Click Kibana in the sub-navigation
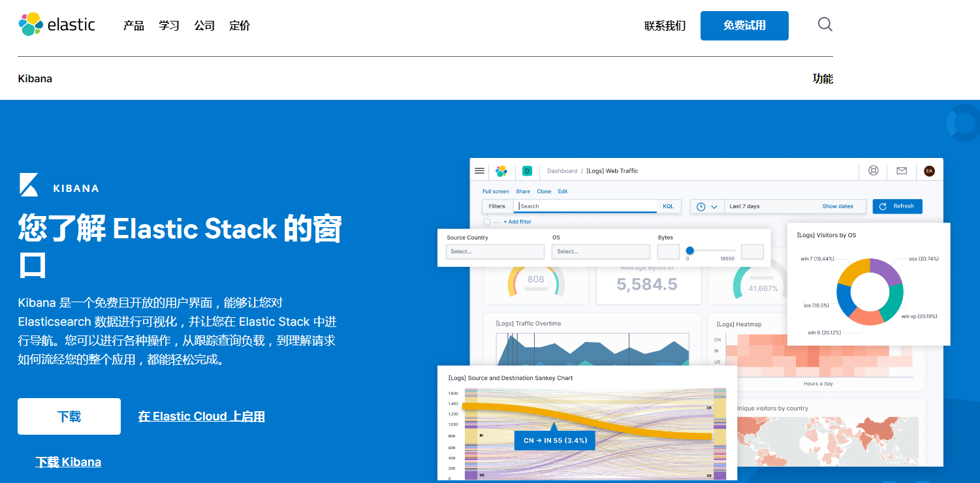The width and height of the screenshot is (980, 483). [x=35, y=78]
